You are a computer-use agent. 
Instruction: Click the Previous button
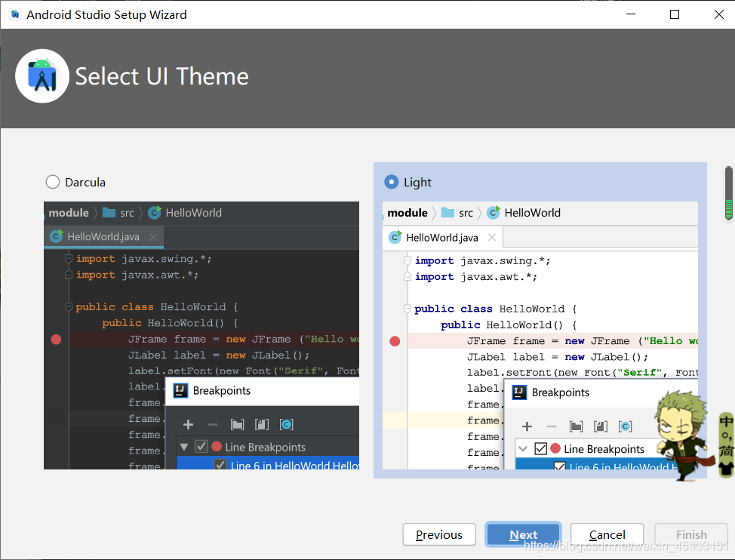439,534
